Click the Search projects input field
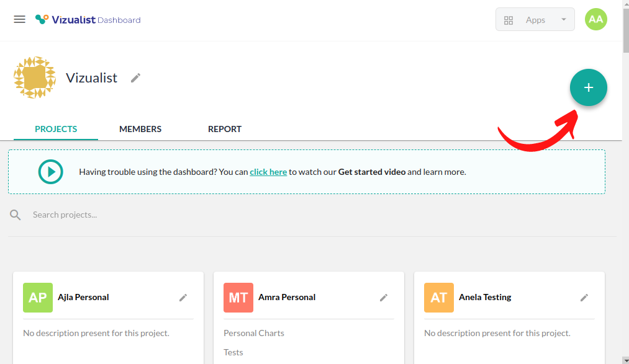The height and width of the screenshot is (364, 629). coord(186,215)
